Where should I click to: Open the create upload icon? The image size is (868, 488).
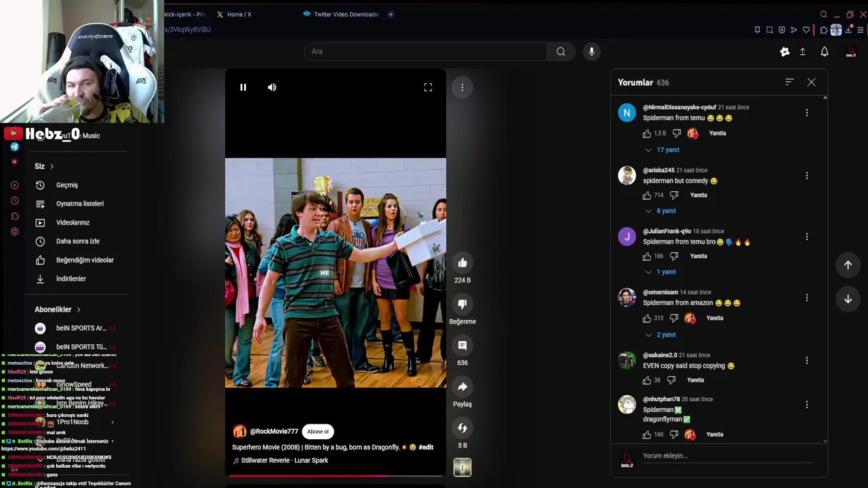coord(802,52)
